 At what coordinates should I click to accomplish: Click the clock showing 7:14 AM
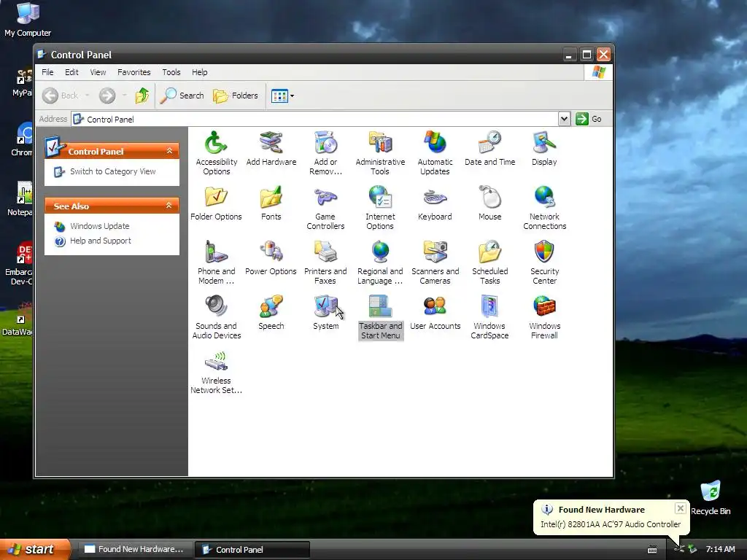point(720,549)
